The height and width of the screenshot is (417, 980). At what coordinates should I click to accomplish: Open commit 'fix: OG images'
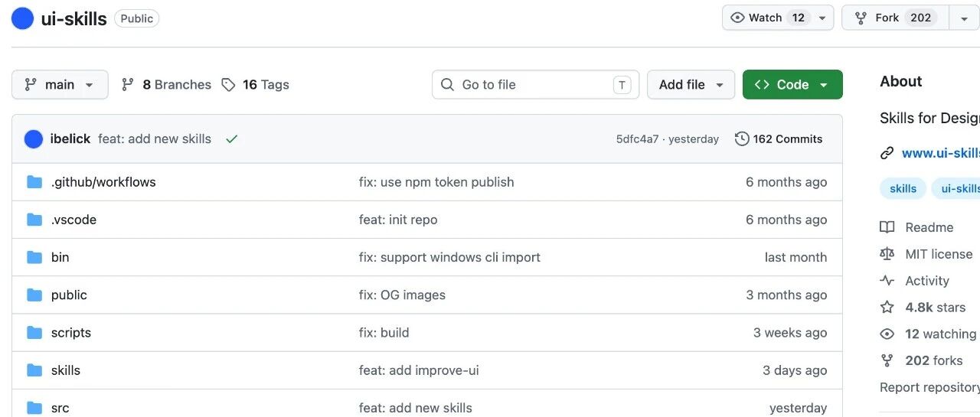(x=402, y=295)
